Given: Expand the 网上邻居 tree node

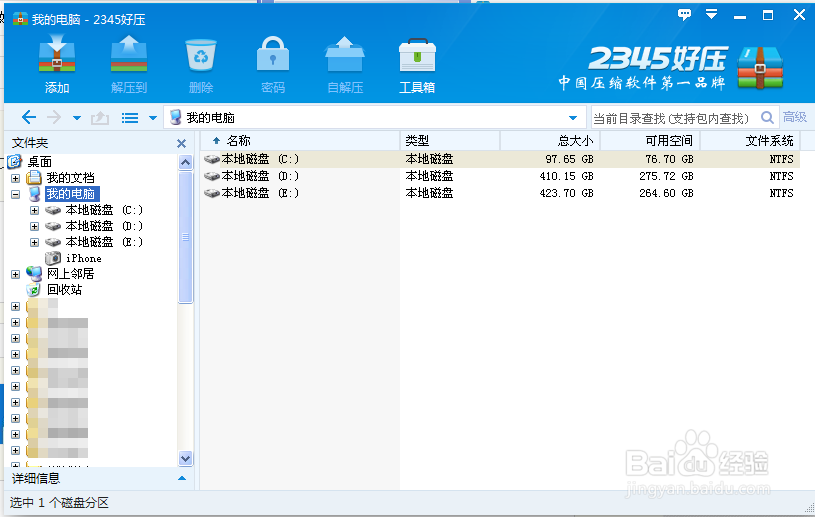Looking at the screenshot, I should point(16,274).
